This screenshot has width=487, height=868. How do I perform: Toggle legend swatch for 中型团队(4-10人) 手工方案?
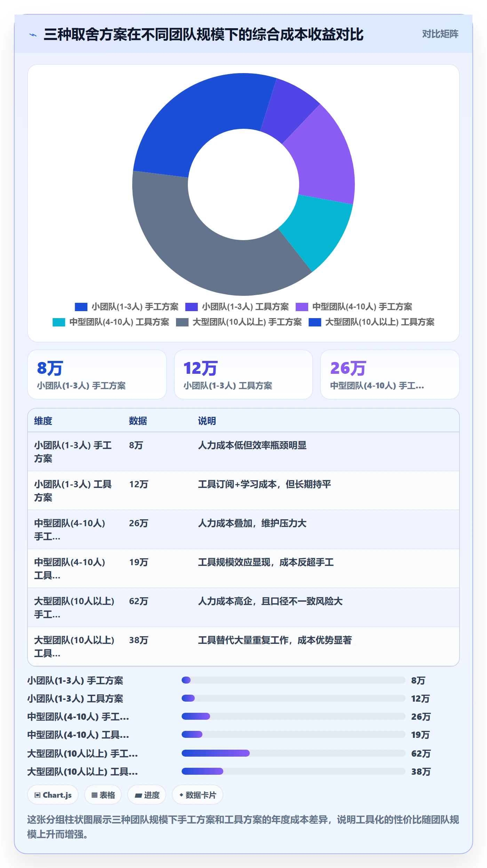(x=302, y=307)
